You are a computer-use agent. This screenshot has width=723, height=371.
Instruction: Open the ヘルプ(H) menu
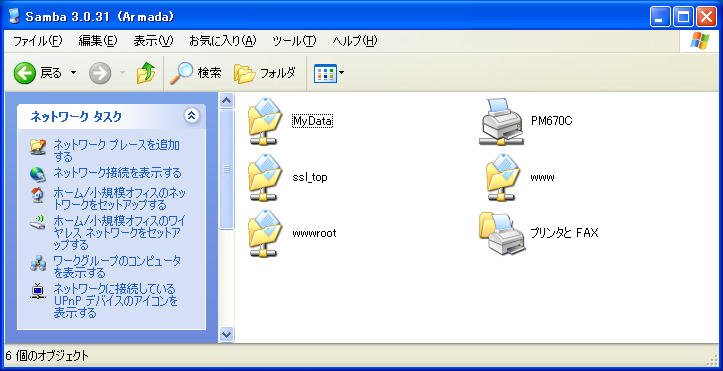click(x=355, y=41)
